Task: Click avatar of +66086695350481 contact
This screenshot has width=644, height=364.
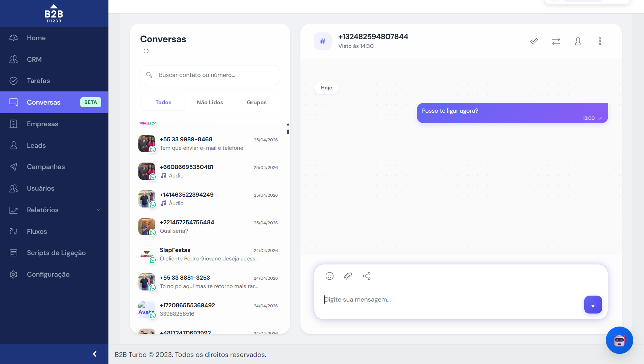Action: (147, 171)
